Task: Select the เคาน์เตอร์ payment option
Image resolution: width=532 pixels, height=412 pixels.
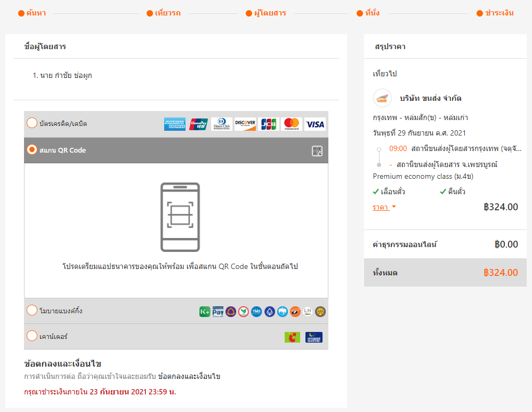Action: [x=32, y=336]
